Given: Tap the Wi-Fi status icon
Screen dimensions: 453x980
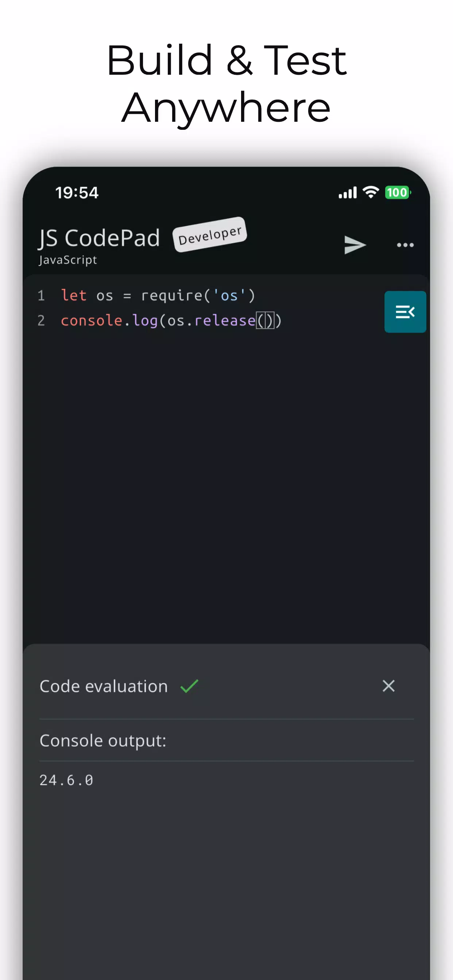Looking at the screenshot, I should [371, 192].
